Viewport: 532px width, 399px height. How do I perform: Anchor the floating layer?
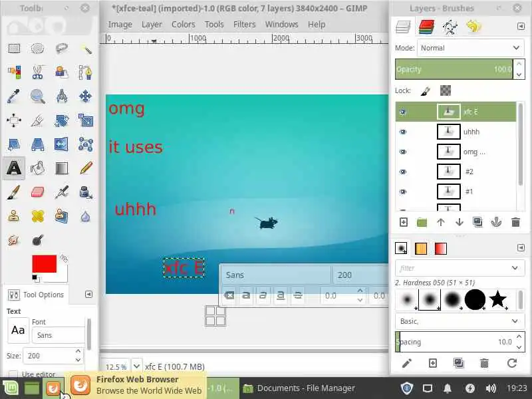pyautogui.click(x=496, y=222)
